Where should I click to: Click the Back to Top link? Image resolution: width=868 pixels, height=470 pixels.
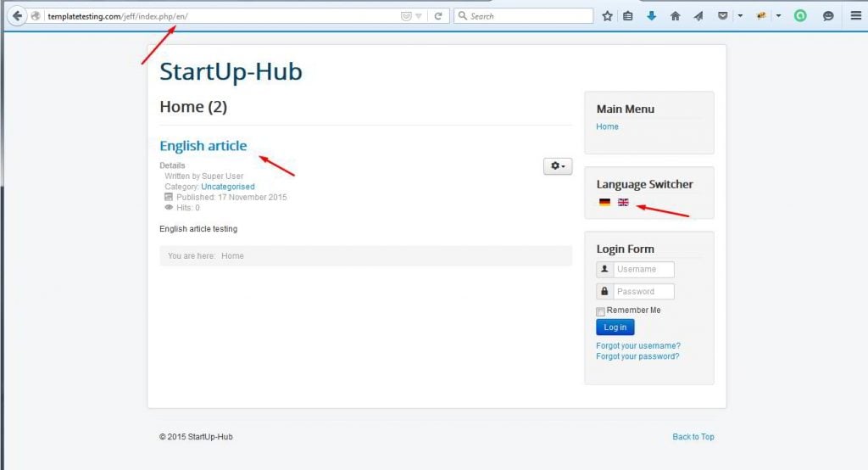click(x=693, y=437)
